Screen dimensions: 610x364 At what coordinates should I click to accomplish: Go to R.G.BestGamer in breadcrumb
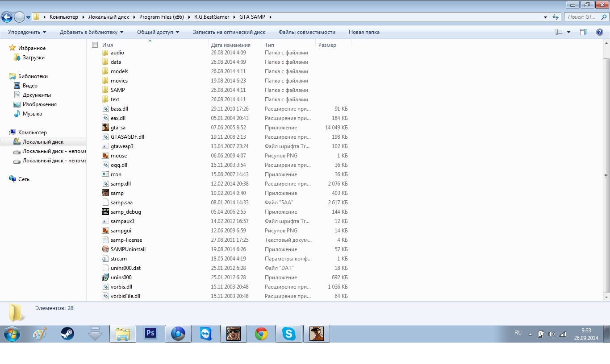[x=211, y=17]
